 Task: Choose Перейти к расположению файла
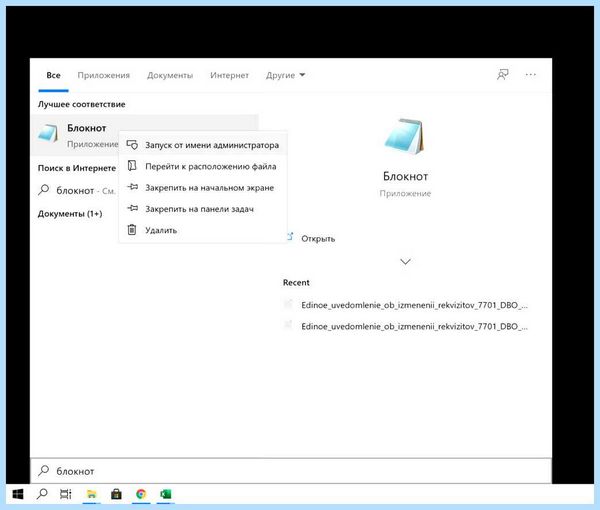pos(203,166)
